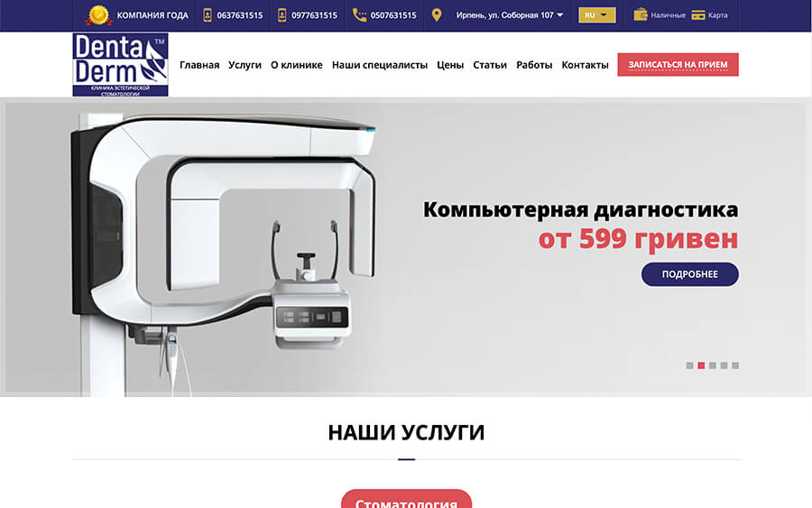Go to Наши специалисты menu item
The height and width of the screenshot is (508, 812).
(380, 65)
